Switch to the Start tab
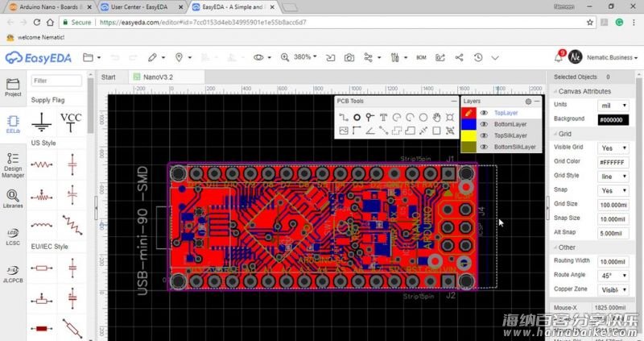644x341 pixels. tap(109, 77)
